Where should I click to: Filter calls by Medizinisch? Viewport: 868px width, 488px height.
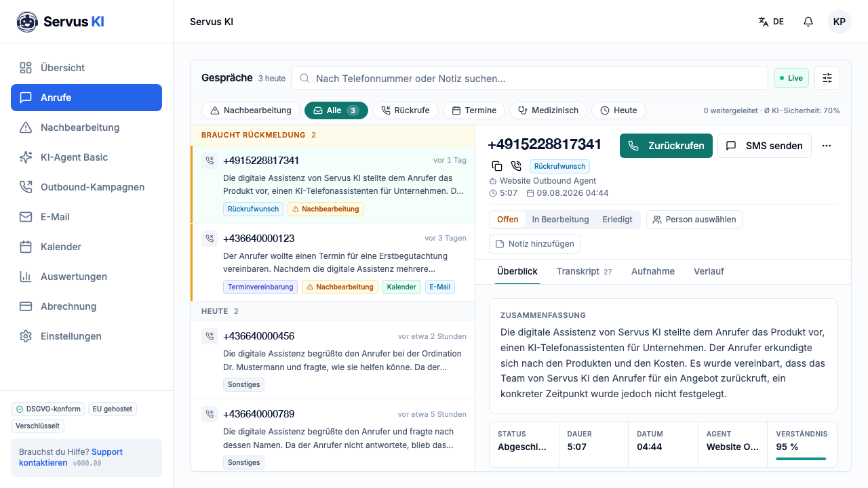(x=548, y=110)
